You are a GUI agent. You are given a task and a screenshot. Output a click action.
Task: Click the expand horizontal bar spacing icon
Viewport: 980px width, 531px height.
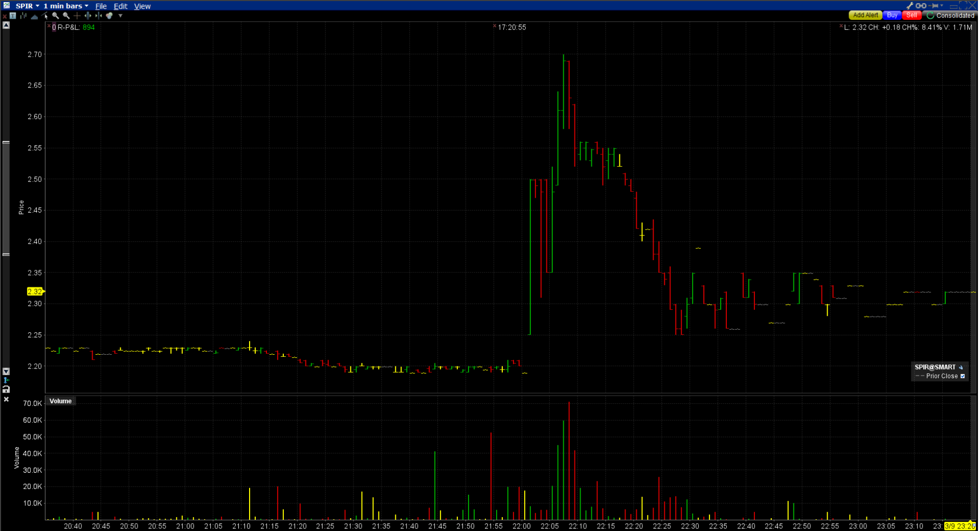click(88, 16)
